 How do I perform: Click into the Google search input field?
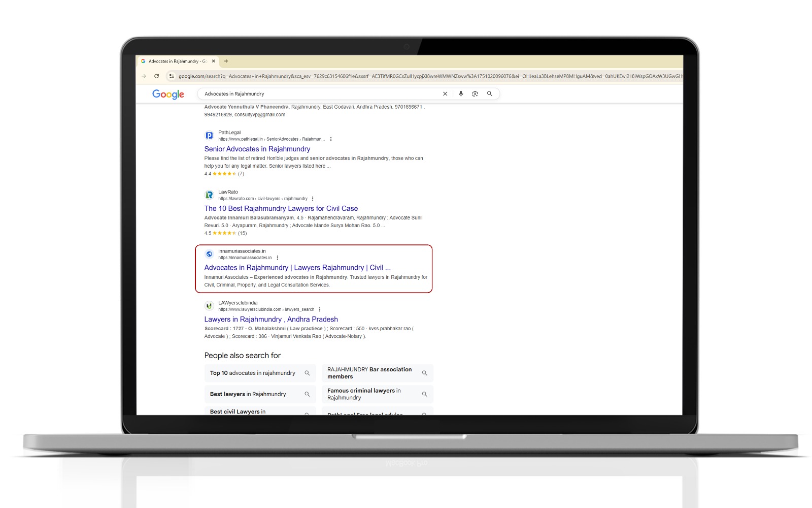(320, 94)
